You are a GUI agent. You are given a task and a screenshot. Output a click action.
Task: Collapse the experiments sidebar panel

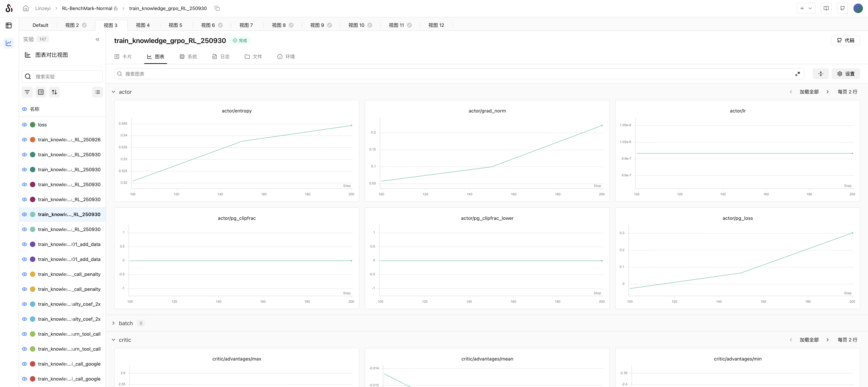97,39
